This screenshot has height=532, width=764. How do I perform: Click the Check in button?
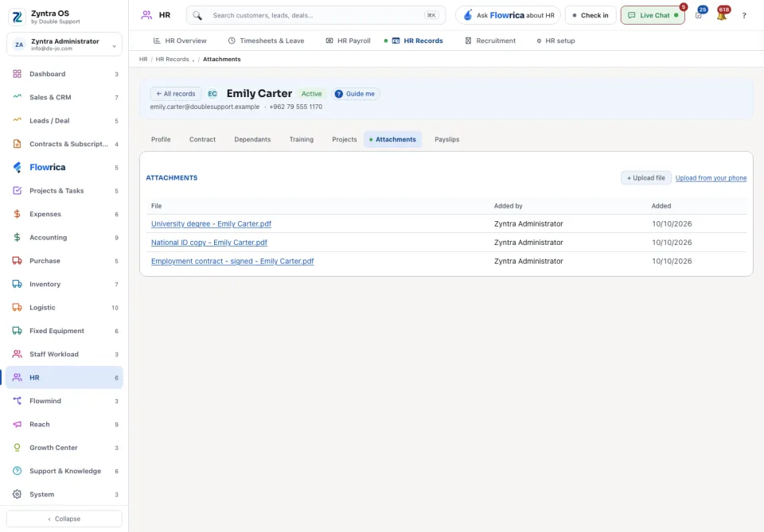tap(591, 16)
